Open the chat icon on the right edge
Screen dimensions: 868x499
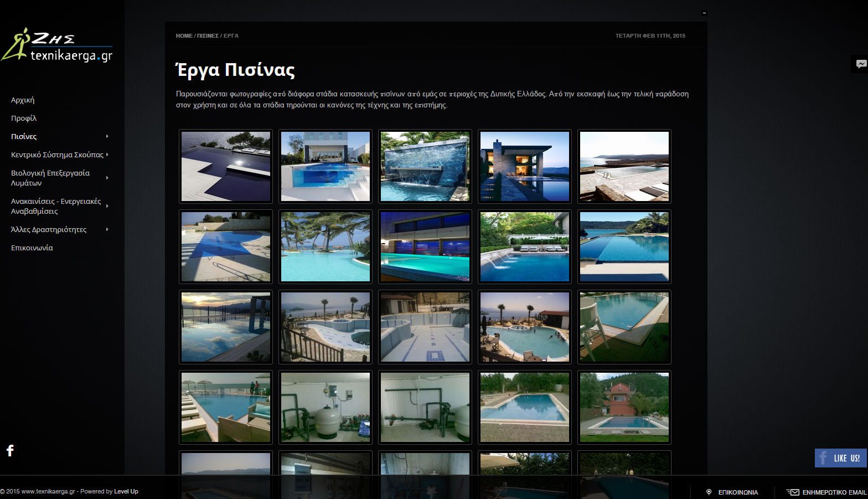(x=861, y=64)
